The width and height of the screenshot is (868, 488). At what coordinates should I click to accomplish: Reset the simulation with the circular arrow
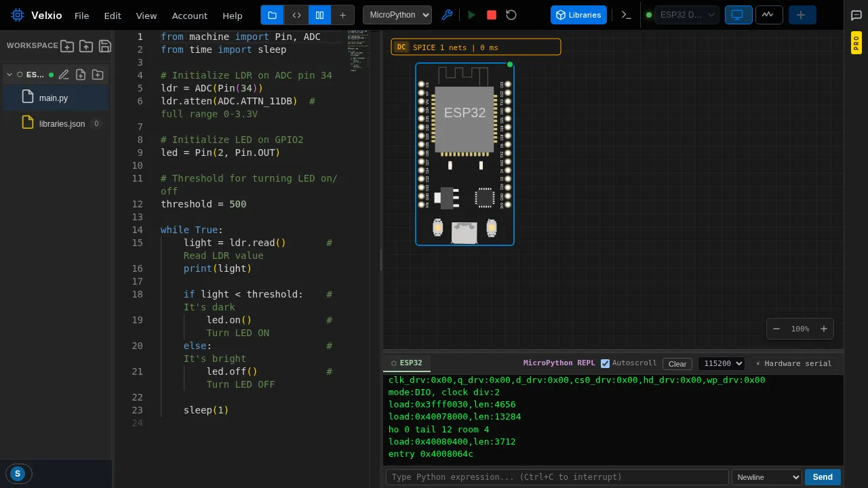point(511,15)
